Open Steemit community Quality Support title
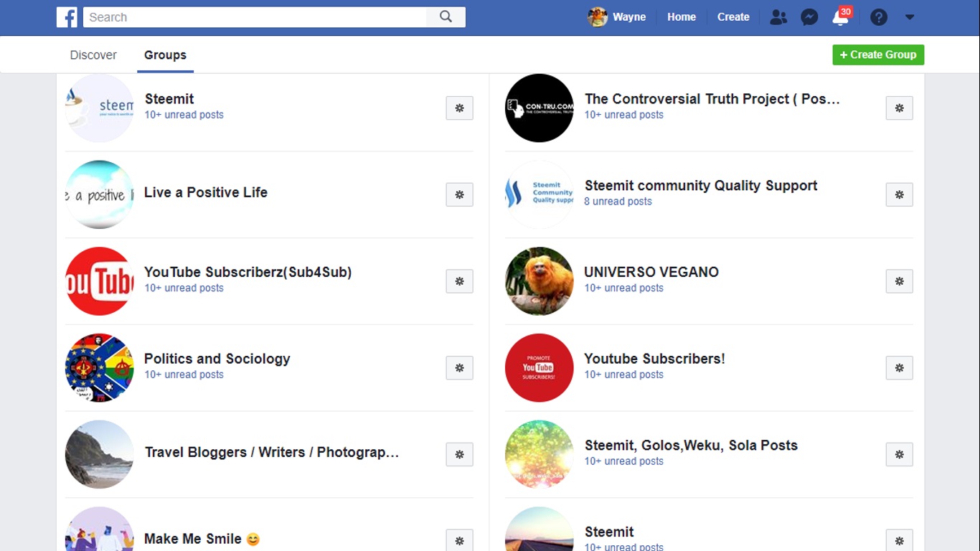Screen dimensions: 980x551 pos(701,185)
